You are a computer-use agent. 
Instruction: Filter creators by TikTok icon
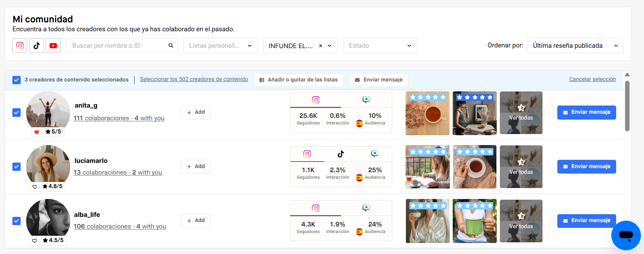coord(37,45)
